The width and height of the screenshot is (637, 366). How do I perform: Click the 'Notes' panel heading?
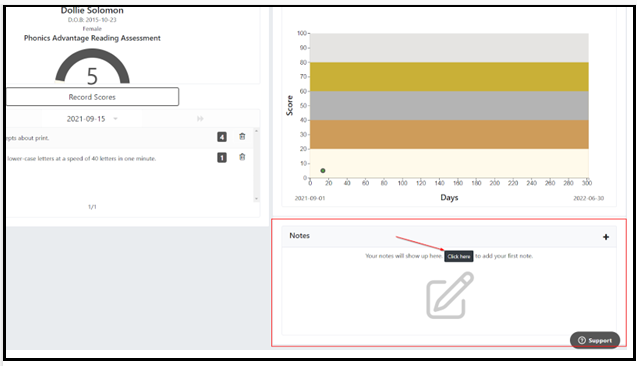299,236
